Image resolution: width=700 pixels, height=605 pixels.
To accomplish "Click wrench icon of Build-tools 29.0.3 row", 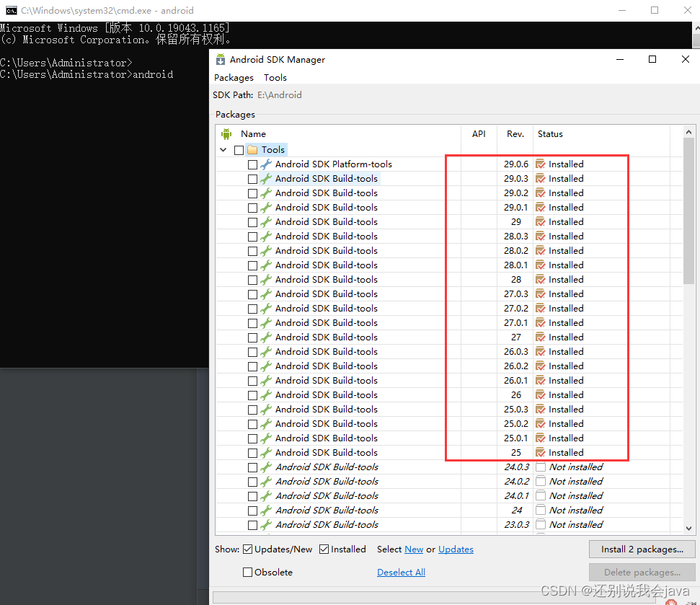I will pyautogui.click(x=266, y=179).
